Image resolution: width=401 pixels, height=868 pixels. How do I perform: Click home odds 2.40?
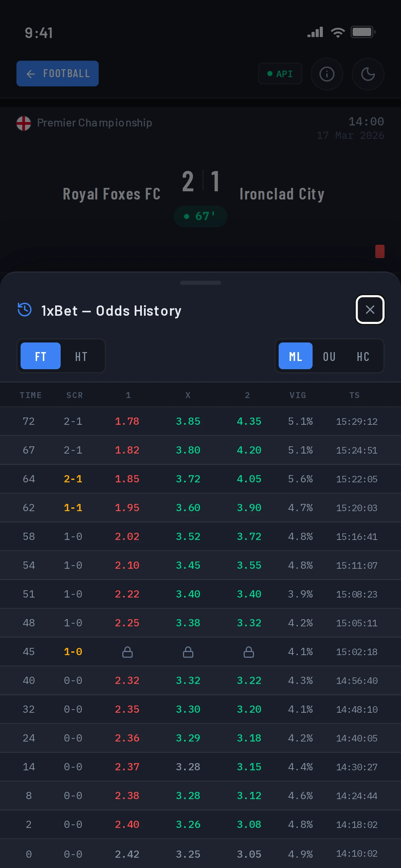click(x=127, y=824)
